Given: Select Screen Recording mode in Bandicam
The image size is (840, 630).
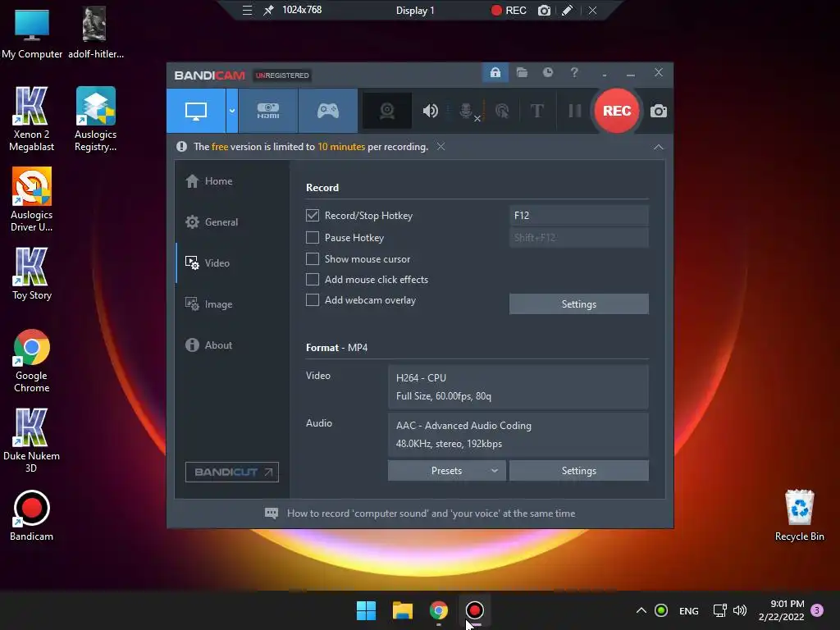Looking at the screenshot, I should pyautogui.click(x=196, y=111).
